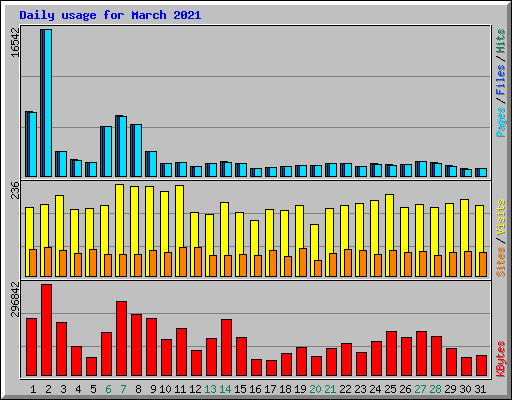
Task: Select the cyan hits bar for day 1
Action: pos(33,145)
